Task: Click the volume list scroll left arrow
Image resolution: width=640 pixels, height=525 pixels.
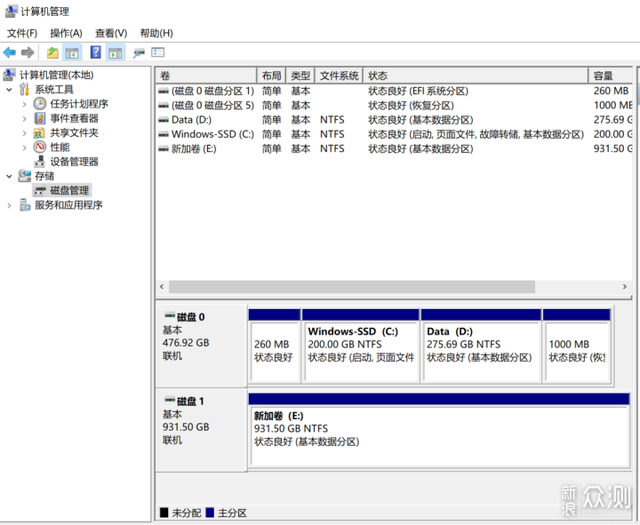Action: tap(162, 287)
